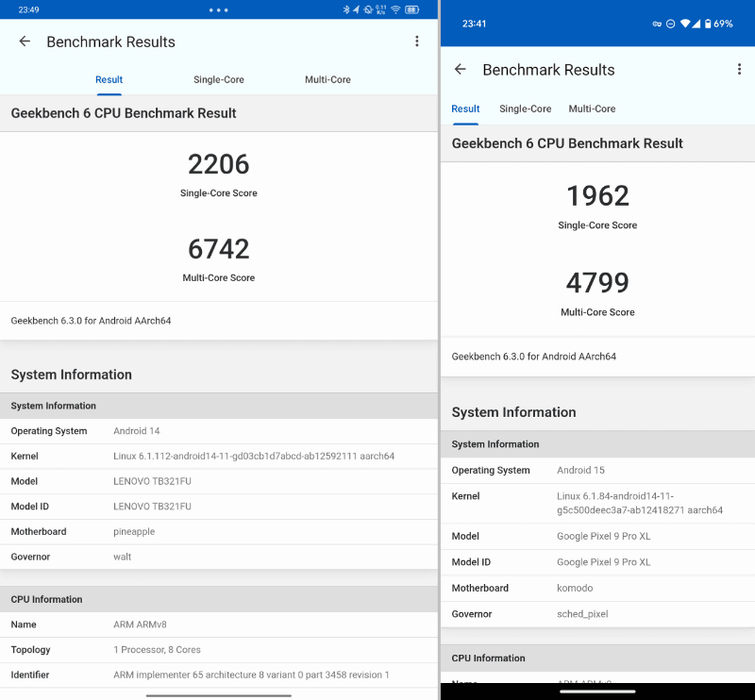This screenshot has height=700, width=755.
Task: Tap the back arrow on the left screenshot
Action: (x=25, y=42)
